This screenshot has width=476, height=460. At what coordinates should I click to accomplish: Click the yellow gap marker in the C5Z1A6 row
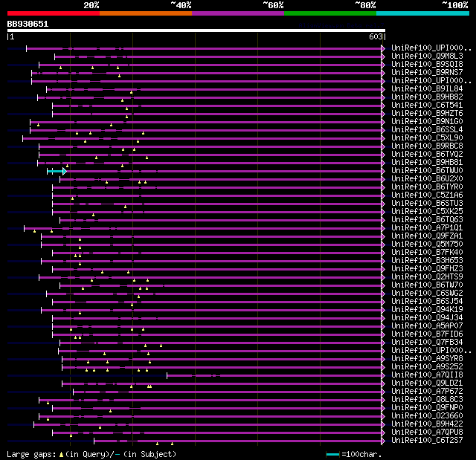tap(72, 198)
